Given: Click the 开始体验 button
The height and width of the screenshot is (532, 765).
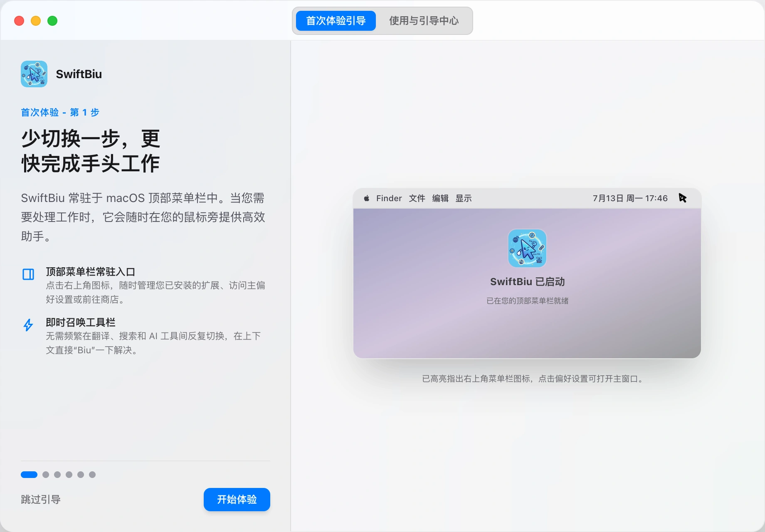Looking at the screenshot, I should [237, 500].
